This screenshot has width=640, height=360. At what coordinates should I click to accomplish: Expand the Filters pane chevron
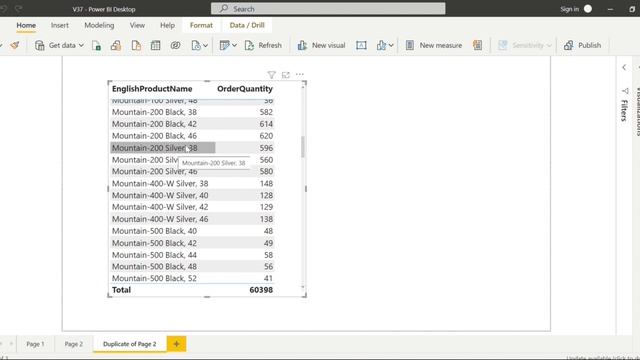point(624,67)
